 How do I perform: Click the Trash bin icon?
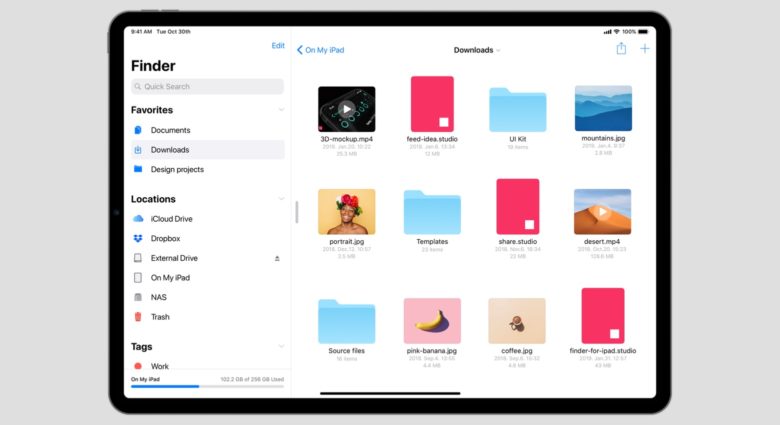tap(138, 317)
